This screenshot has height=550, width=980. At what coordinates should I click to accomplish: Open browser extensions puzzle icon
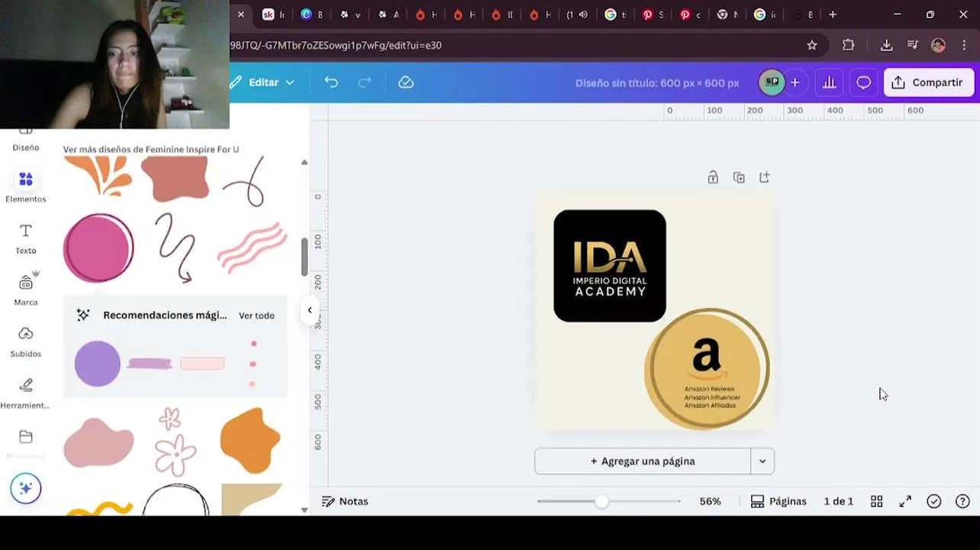[x=848, y=45]
